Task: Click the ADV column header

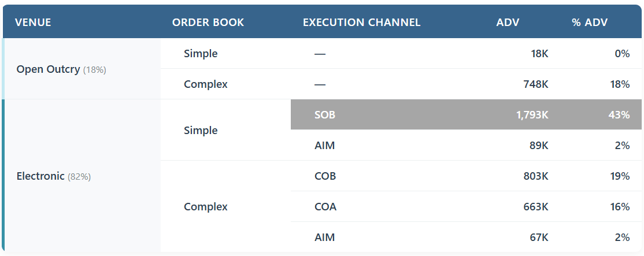Action: tap(508, 22)
